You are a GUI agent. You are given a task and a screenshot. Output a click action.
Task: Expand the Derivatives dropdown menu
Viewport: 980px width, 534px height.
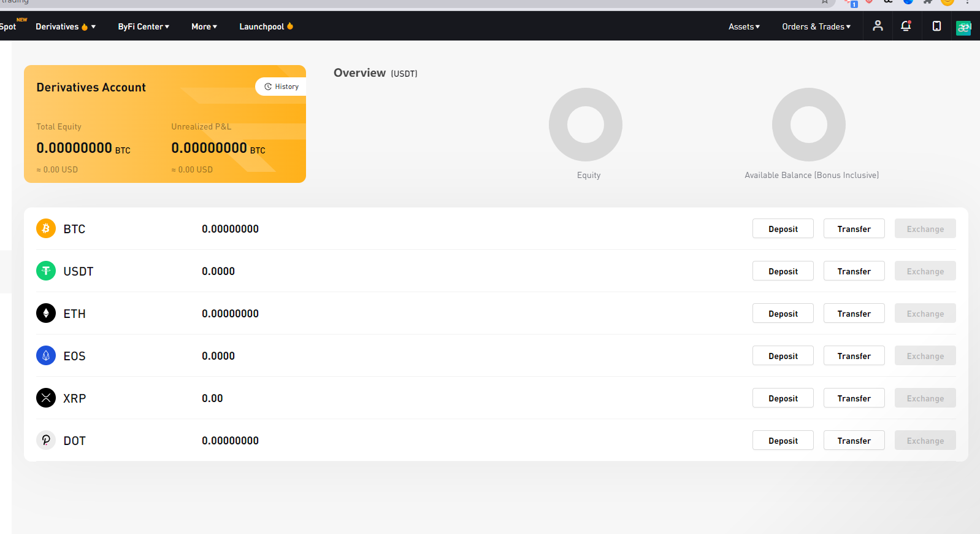click(66, 26)
